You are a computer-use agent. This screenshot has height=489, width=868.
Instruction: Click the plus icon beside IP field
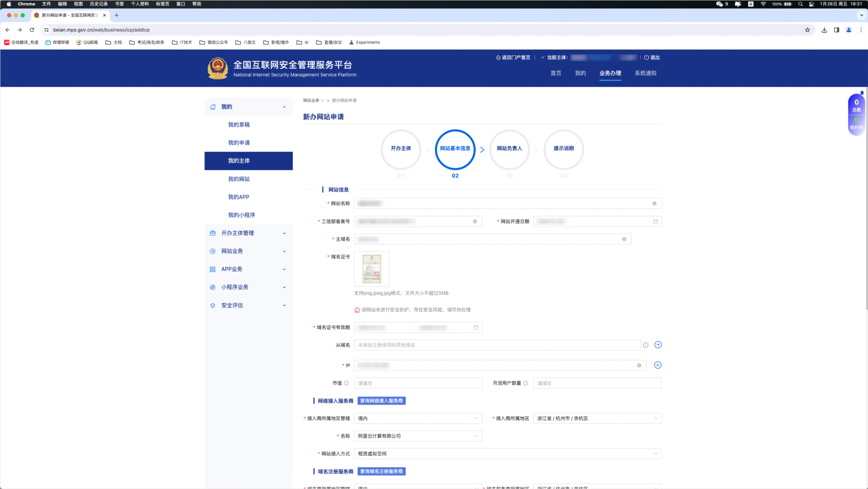pos(658,365)
